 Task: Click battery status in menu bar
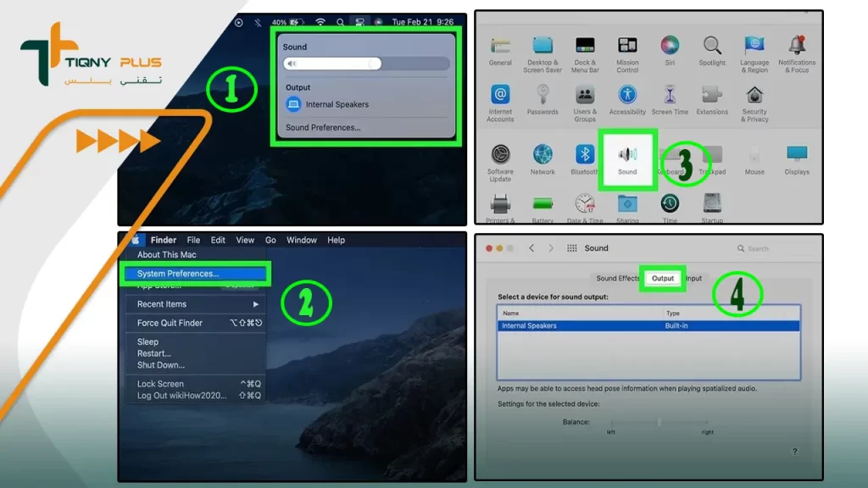[288, 22]
